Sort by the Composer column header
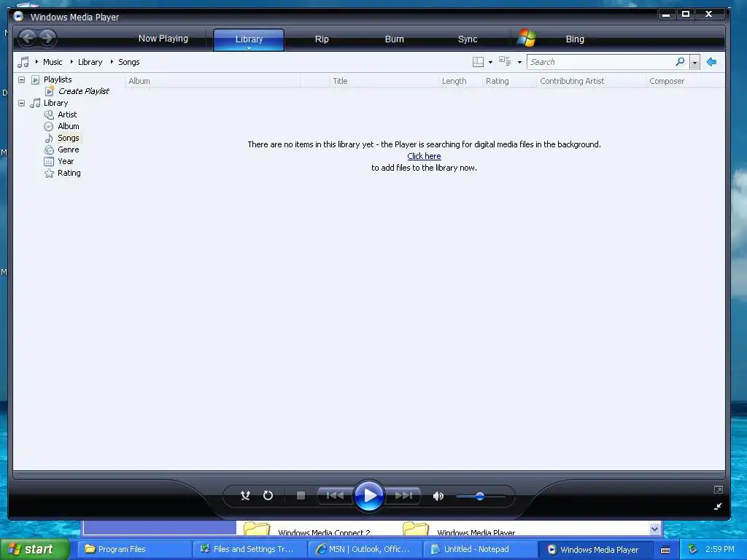 coord(685,81)
